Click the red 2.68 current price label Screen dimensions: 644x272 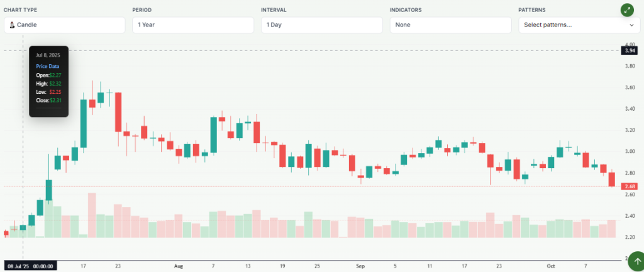630,186
